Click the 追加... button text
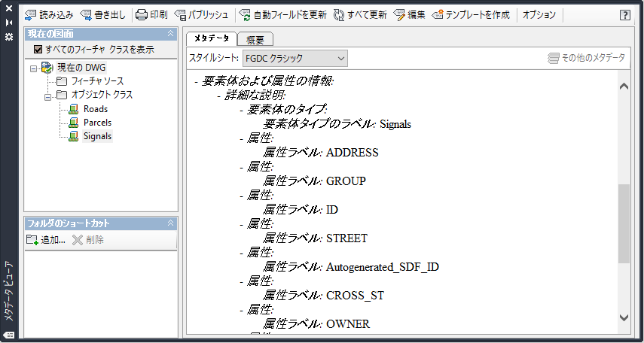This screenshot has width=644, height=343. coord(53,240)
